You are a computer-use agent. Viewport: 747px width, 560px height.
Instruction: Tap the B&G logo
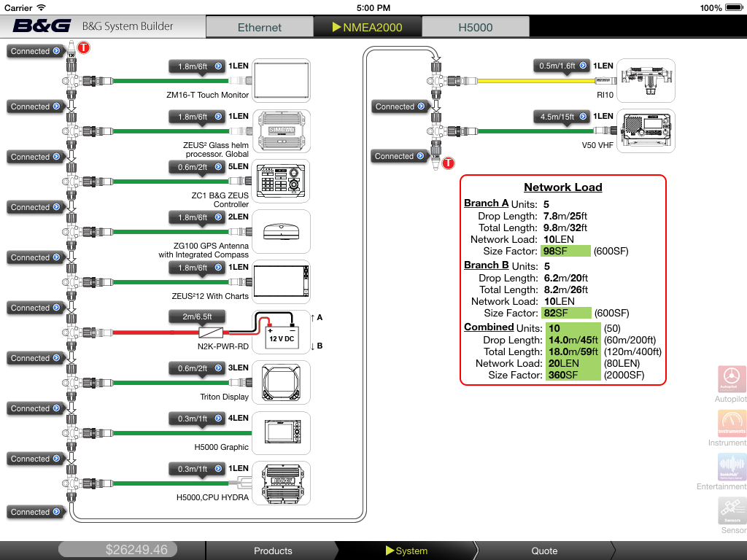pos(42,26)
